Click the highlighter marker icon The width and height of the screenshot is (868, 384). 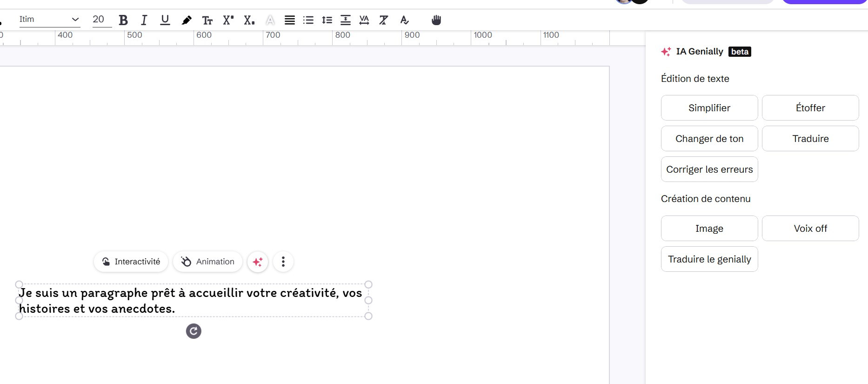[187, 20]
